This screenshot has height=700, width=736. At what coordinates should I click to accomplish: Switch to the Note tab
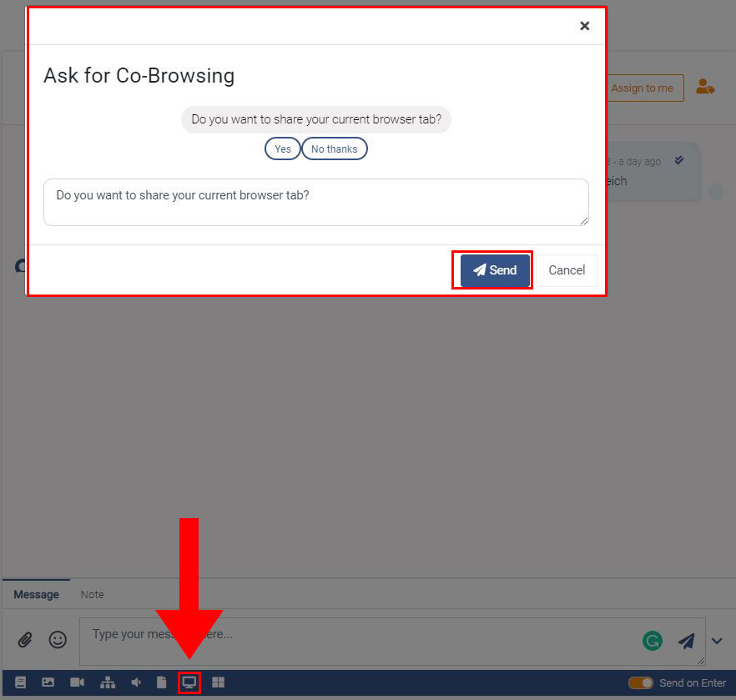92,594
